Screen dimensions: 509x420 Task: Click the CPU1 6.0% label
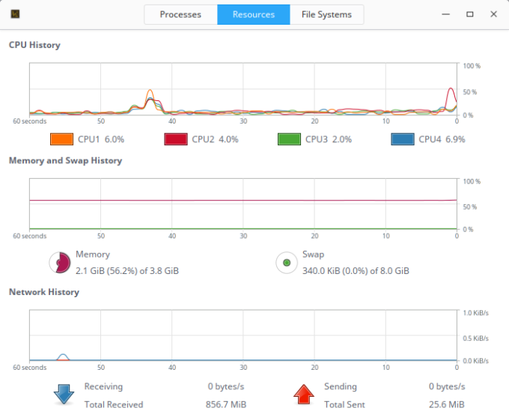click(x=101, y=139)
